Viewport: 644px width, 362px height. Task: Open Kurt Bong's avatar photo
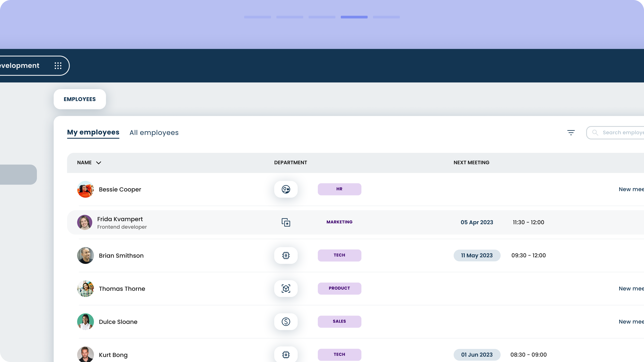tap(86, 354)
